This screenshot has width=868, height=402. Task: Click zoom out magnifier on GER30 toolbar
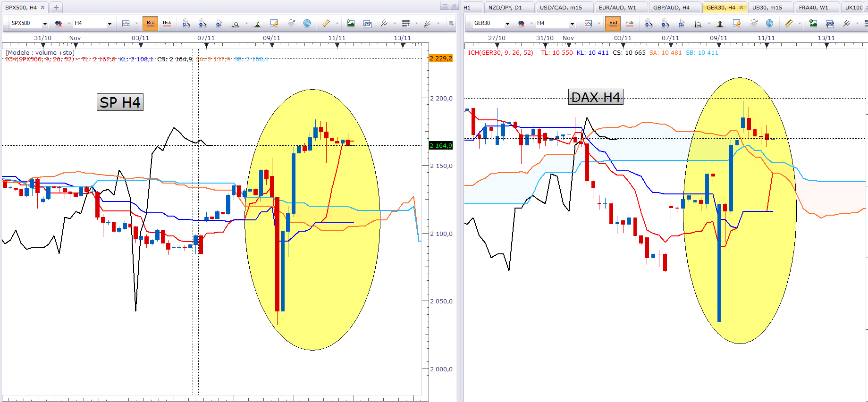[x=665, y=23]
